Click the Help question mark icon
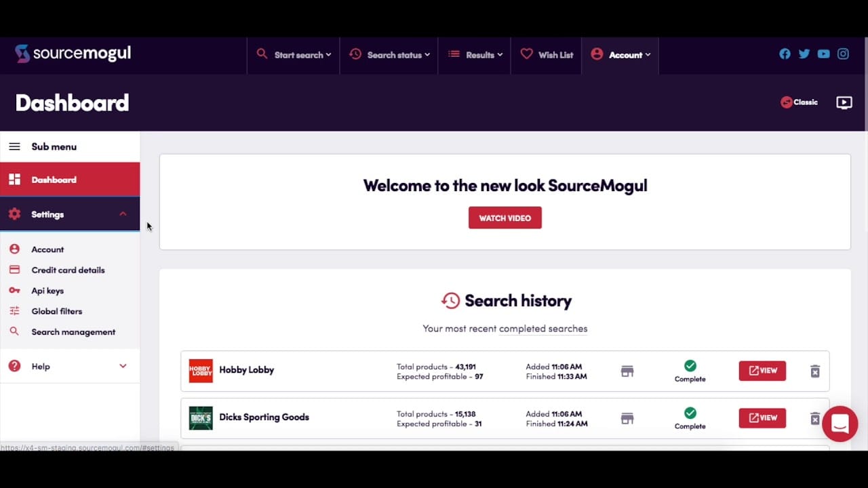 click(14, 366)
